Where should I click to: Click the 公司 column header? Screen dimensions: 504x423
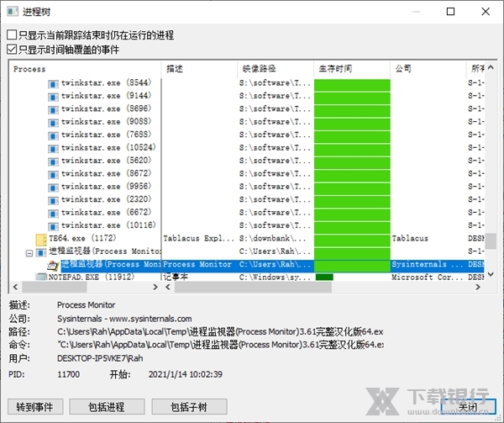(428, 69)
